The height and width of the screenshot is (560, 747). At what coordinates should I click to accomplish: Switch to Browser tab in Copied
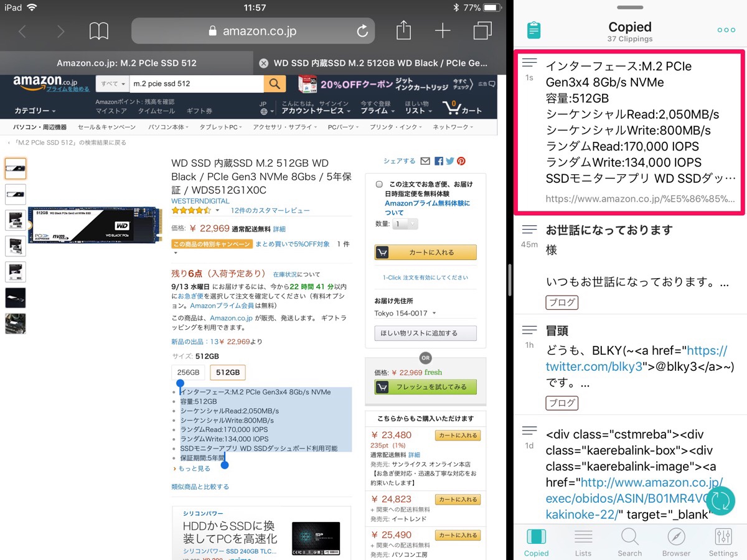pos(676,542)
